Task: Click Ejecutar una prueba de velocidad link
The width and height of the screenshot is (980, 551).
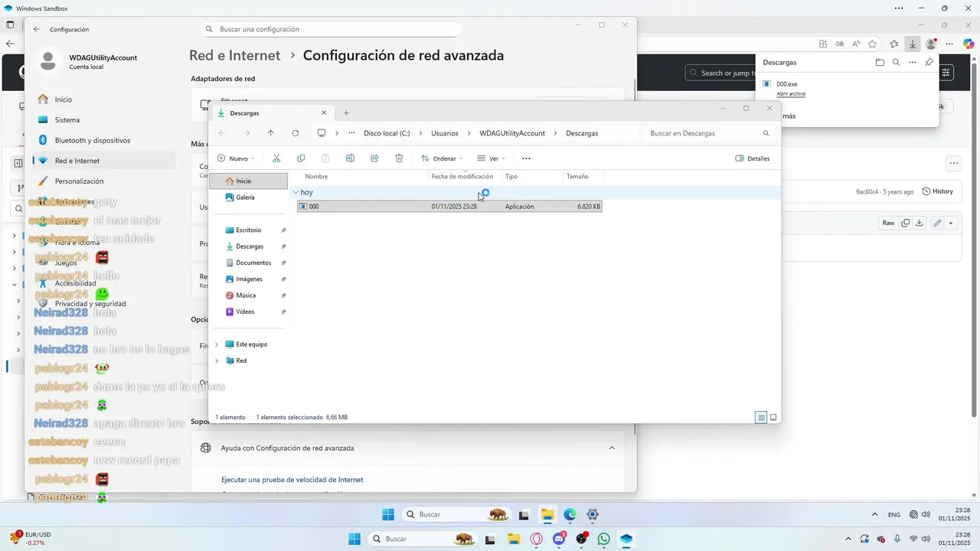Action: (x=292, y=480)
